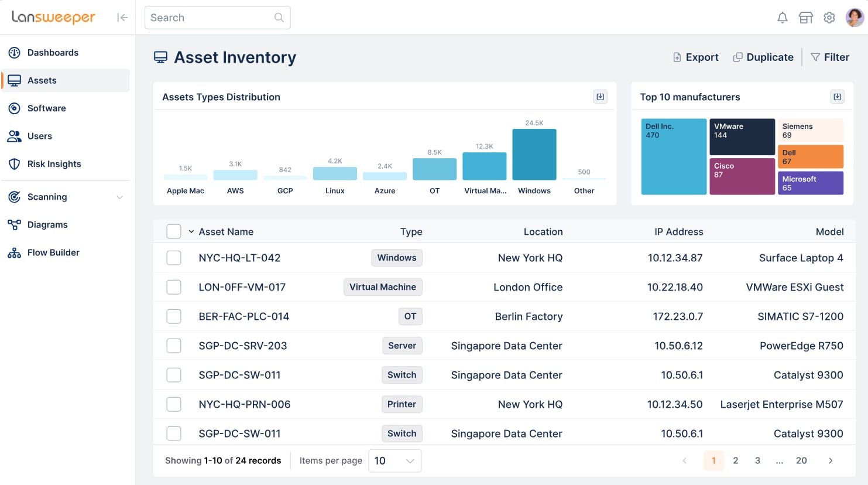This screenshot has height=485, width=868.
Task: Collapse the sidebar with the arrow icon
Action: pyautogui.click(x=122, y=18)
